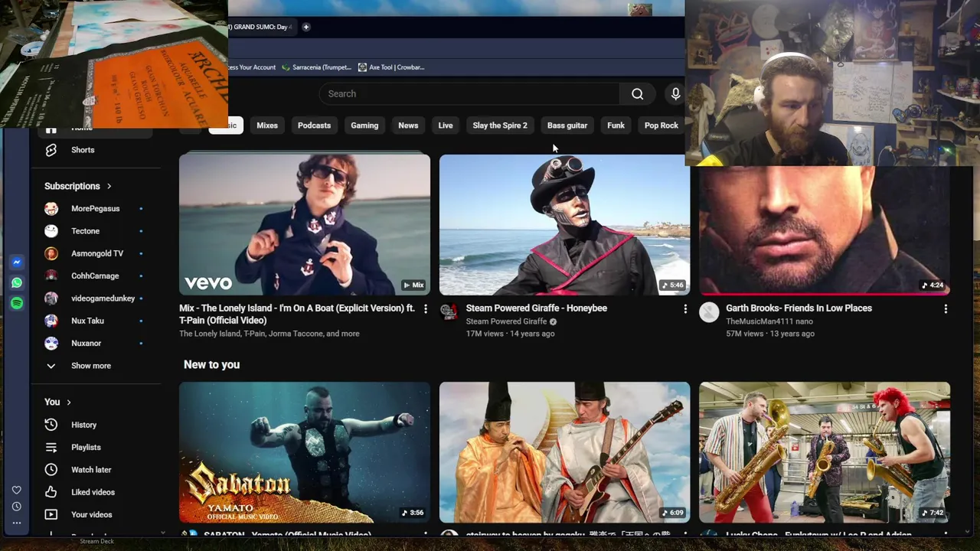Viewport: 980px width, 551px height.
Task: Click the History clock icon
Action: (x=51, y=425)
